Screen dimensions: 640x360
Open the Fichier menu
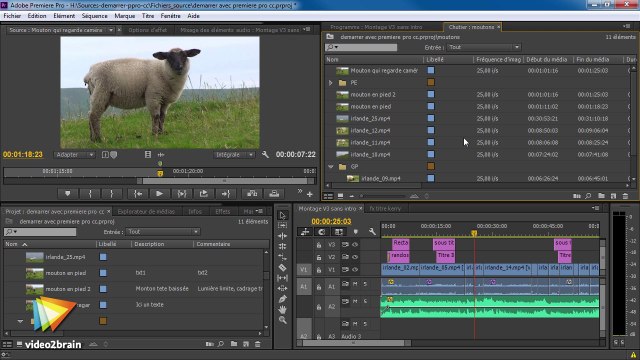[12, 16]
